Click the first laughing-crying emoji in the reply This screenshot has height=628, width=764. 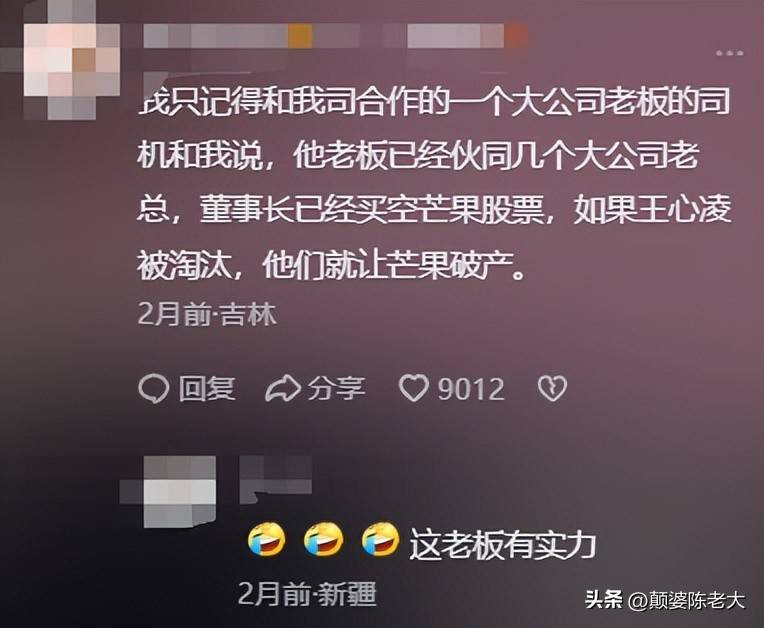click(x=267, y=539)
